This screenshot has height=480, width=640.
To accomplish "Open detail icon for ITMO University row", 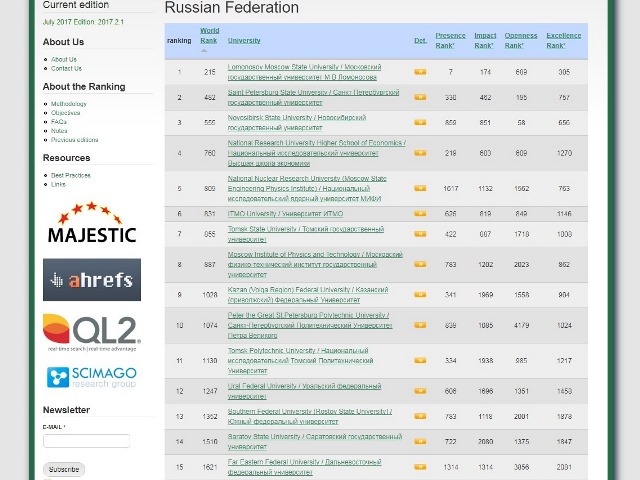I will 420,213.
